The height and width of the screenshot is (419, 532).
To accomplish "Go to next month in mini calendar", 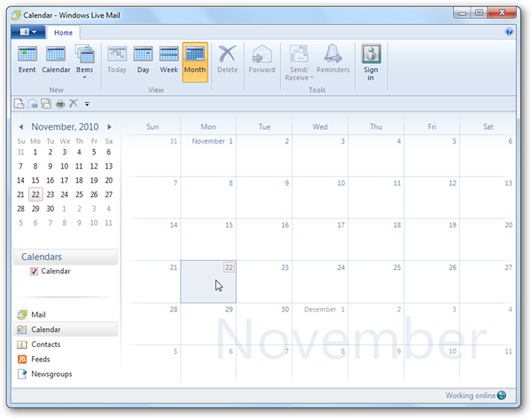I will [x=109, y=127].
